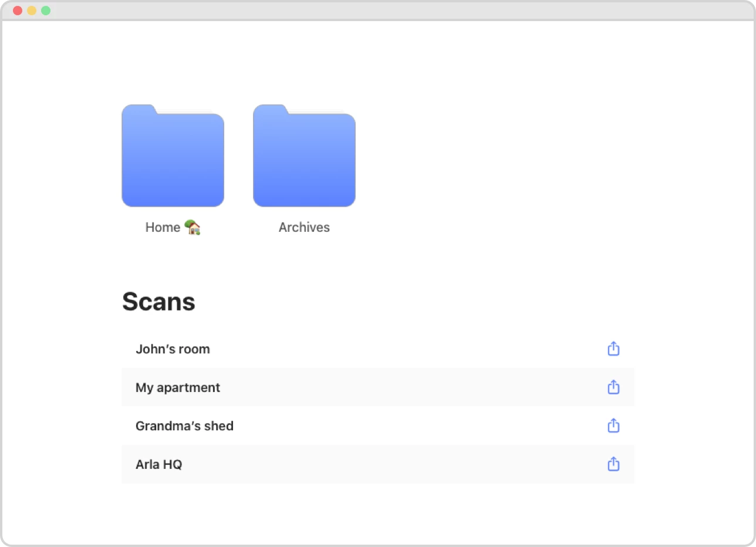Viewport: 756px width, 547px height.
Task: Close the window with red button
Action: [18, 11]
